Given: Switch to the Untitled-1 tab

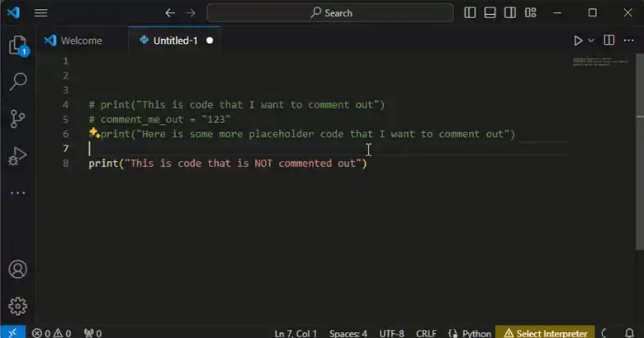Looking at the screenshot, I should (175, 40).
